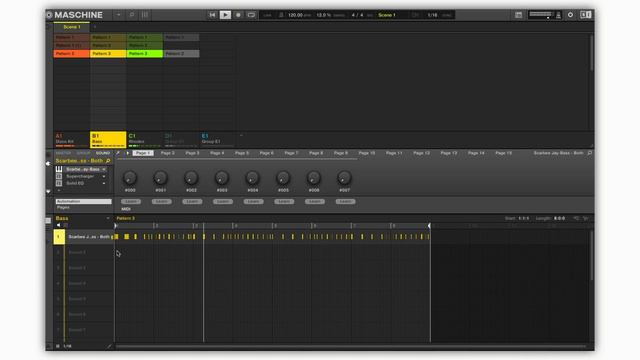This screenshot has height=360, width=640.
Task: Click the Length value in pattern editor
Action: pyautogui.click(x=560, y=218)
